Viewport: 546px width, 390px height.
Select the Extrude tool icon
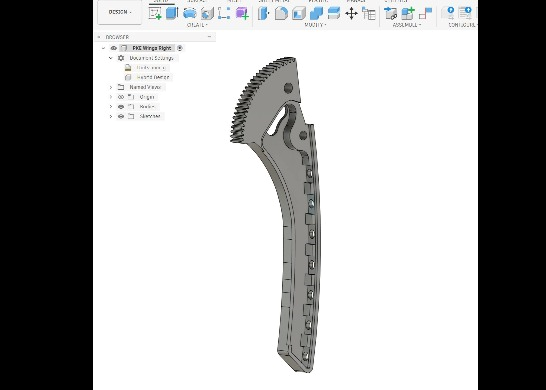click(172, 13)
